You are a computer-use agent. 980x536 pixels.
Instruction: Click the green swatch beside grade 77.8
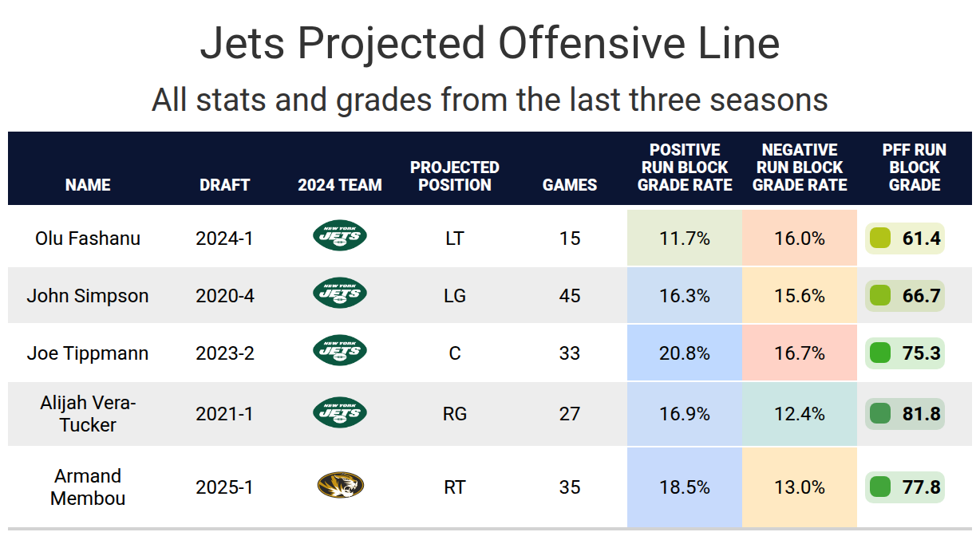tap(880, 487)
